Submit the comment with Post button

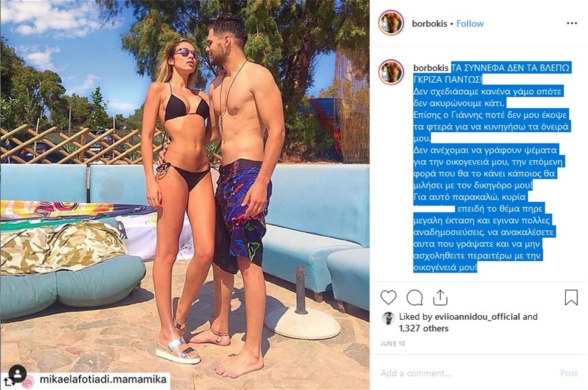569,373
